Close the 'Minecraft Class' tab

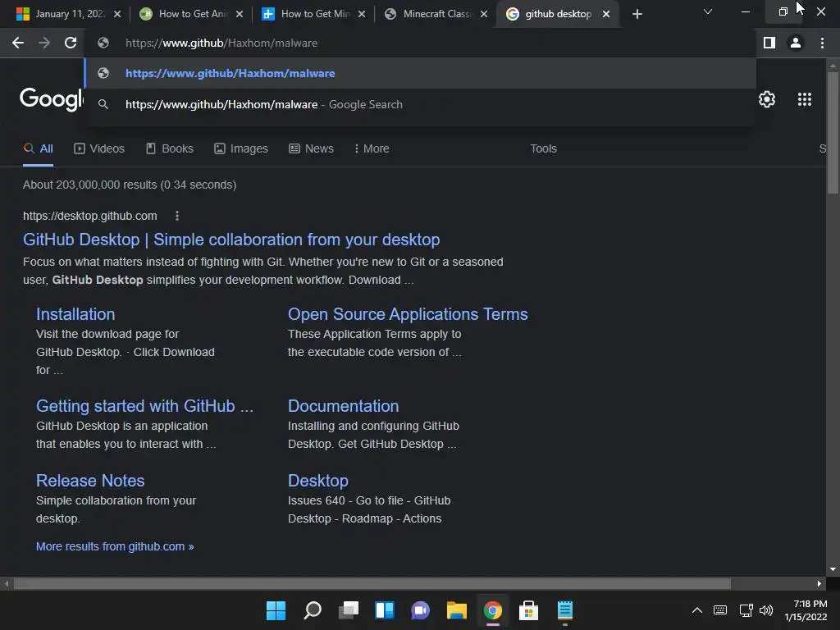(484, 14)
